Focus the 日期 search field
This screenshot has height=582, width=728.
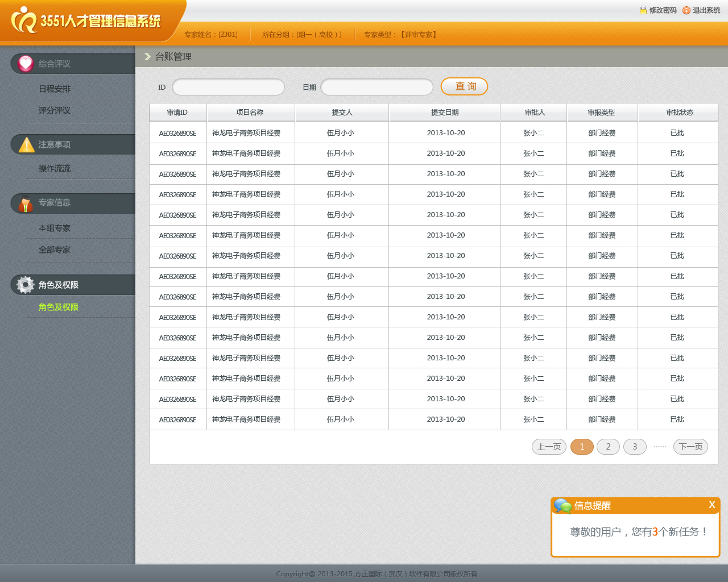[x=377, y=87]
